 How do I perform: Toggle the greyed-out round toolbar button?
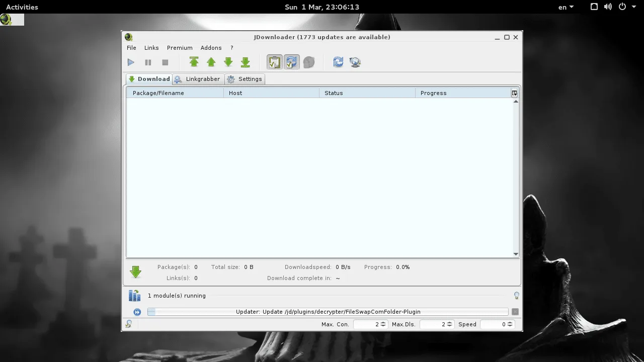(x=309, y=62)
